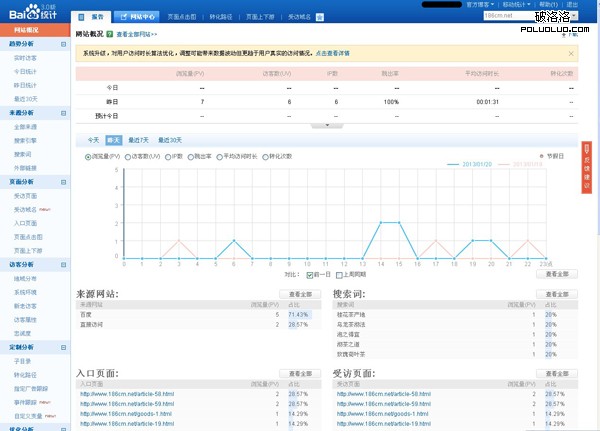Toggle the 前一日 comparison checkbox
Viewport: 600px width, 431px height.
click(x=310, y=274)
